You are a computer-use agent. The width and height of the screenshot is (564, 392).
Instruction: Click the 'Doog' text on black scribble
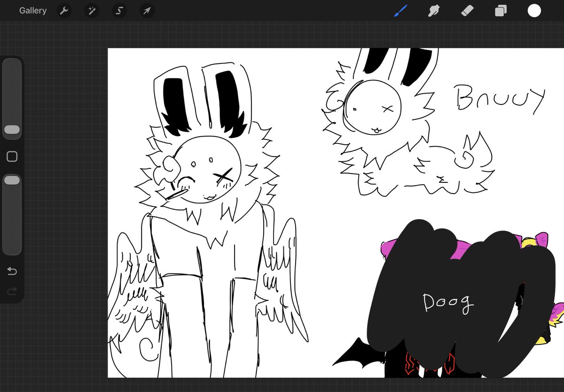pos(447,303)
